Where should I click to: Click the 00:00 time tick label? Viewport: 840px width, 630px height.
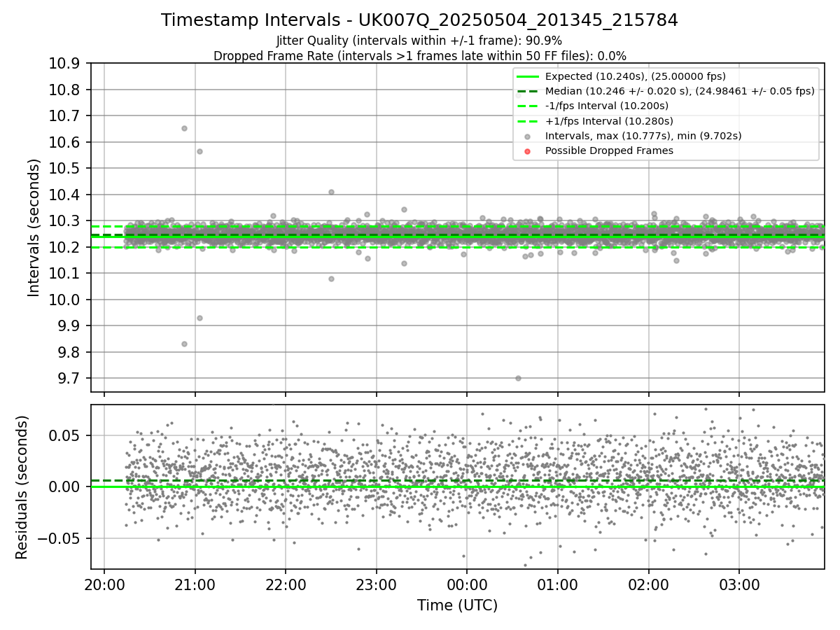[467, 584]
